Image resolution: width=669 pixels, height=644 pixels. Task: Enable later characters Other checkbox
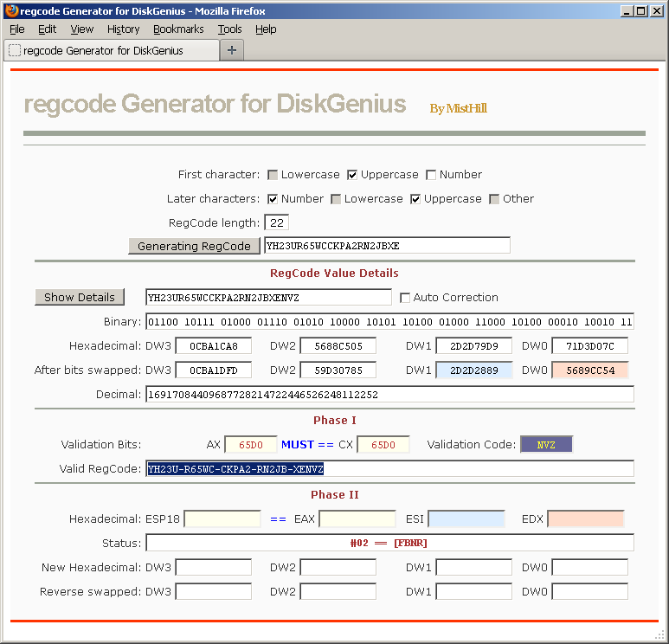click(494, 199)
